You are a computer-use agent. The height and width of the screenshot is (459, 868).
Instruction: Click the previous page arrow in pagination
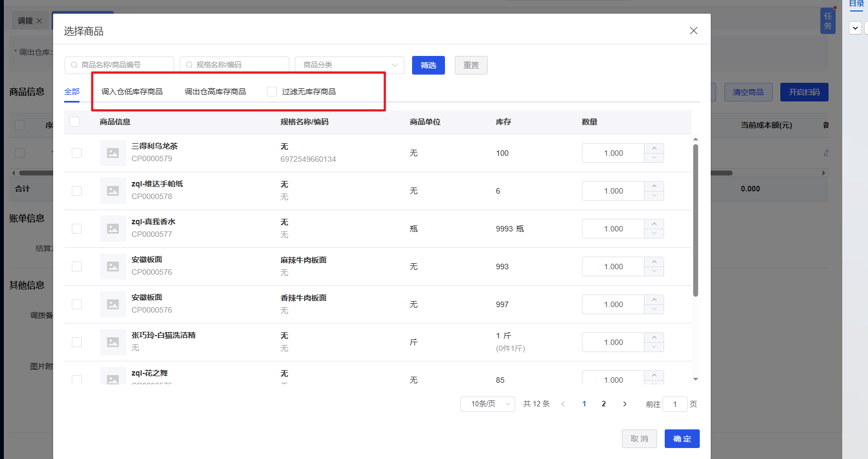(x=563, y=404)
